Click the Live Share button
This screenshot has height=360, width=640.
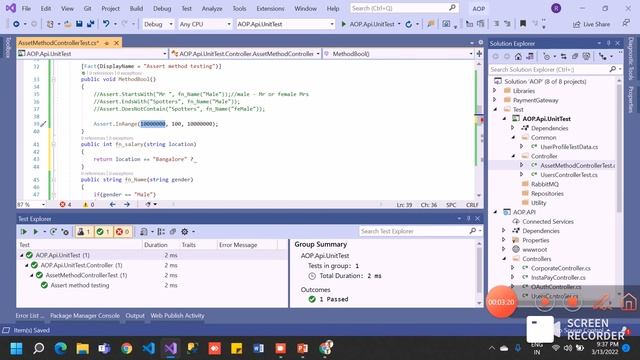(591, 24)
